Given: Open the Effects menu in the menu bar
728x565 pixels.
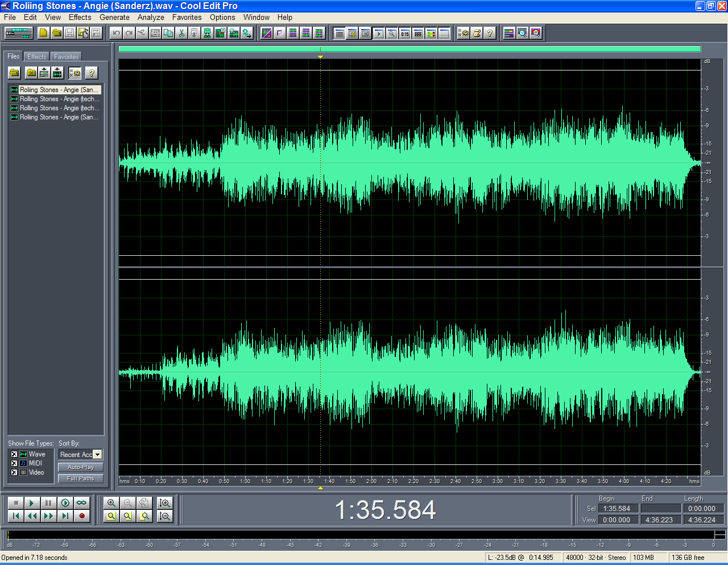Looking at the screenshot, I should [80, 17].
